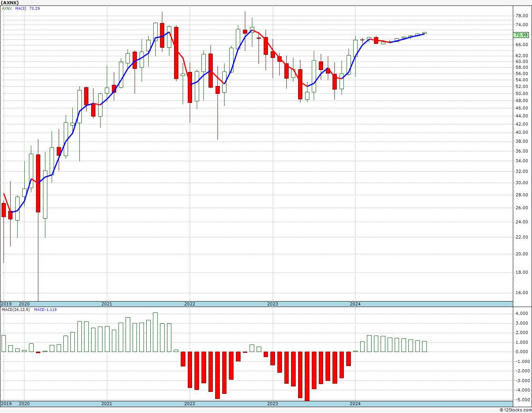Pick the "46.00" price axis label
The height and width of the screenshot is (413, 532).
pos(522,108)
